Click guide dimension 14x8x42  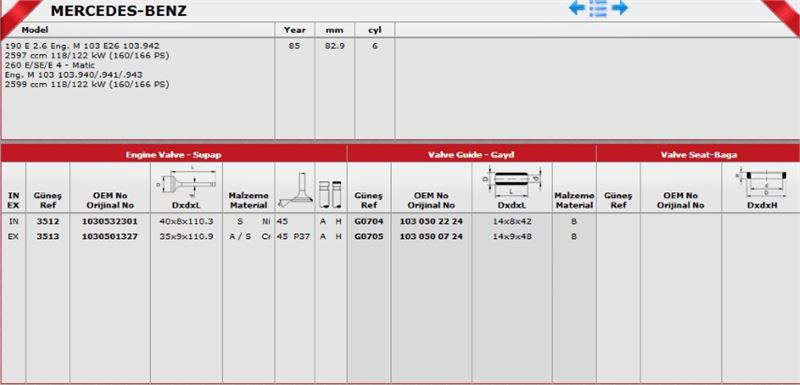click(512, 222)
